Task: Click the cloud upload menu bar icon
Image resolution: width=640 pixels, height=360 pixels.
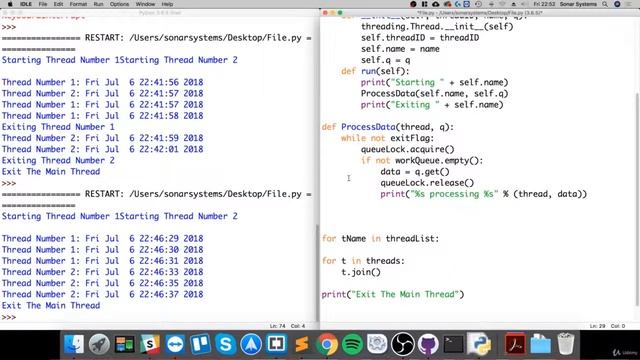Action: [436, 4]
